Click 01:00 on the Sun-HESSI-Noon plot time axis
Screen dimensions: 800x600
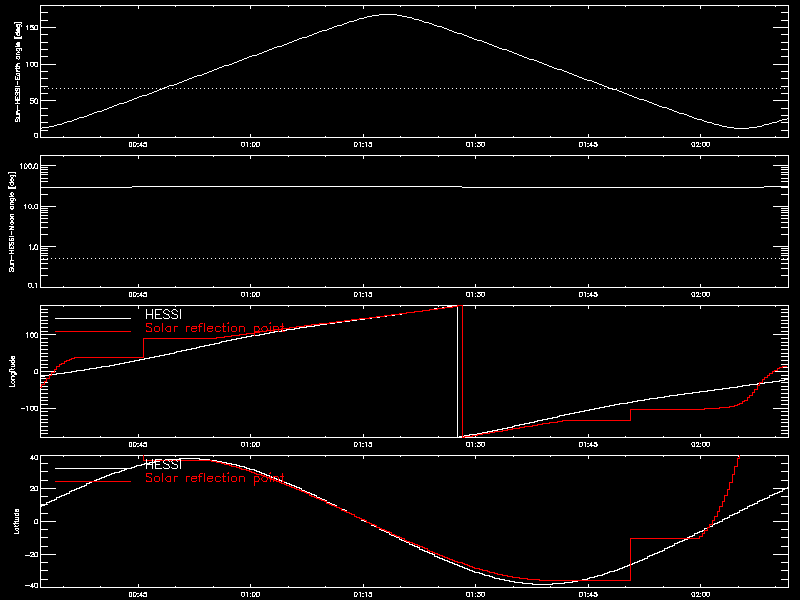(x=250, y=295)
